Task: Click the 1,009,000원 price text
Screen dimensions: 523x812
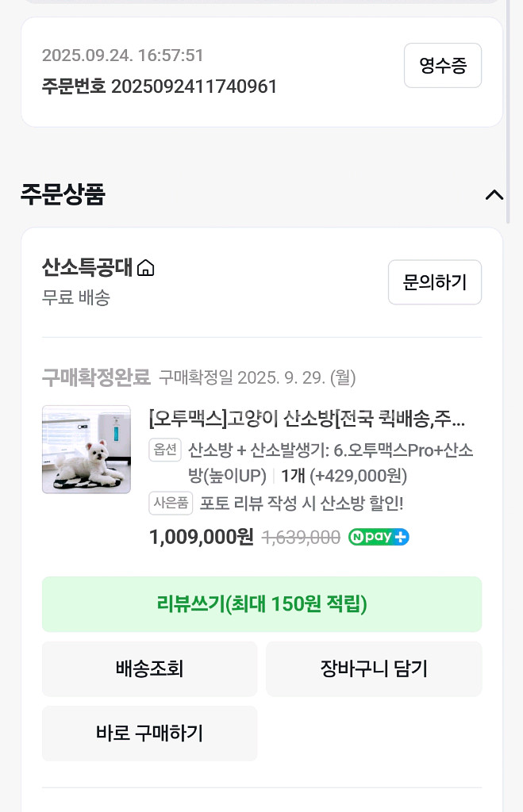Action: pyautogui.click(x=201, y=537)
